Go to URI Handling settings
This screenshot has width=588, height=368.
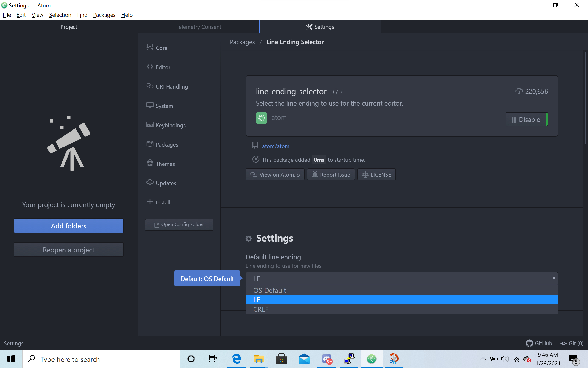167,86
